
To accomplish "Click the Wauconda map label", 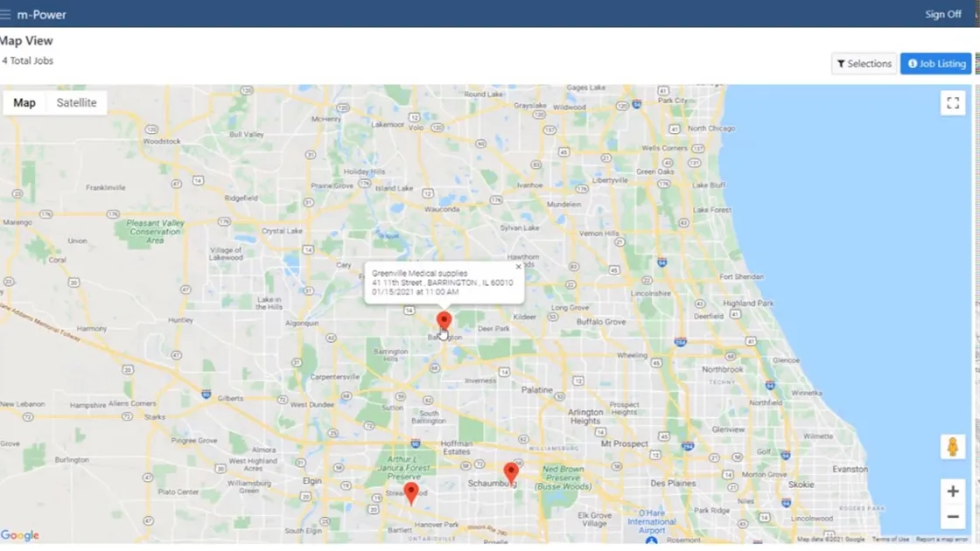I will [442, 209].
